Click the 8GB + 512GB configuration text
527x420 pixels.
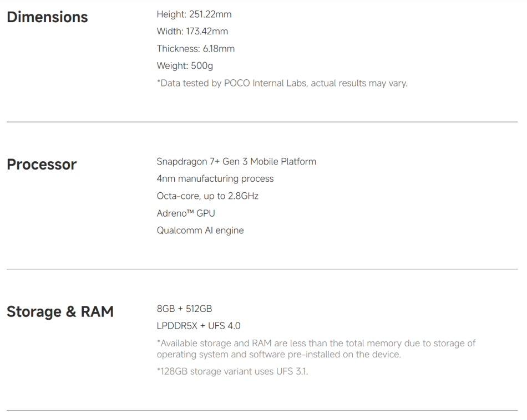pyautogui.click(x=184, y=309)
